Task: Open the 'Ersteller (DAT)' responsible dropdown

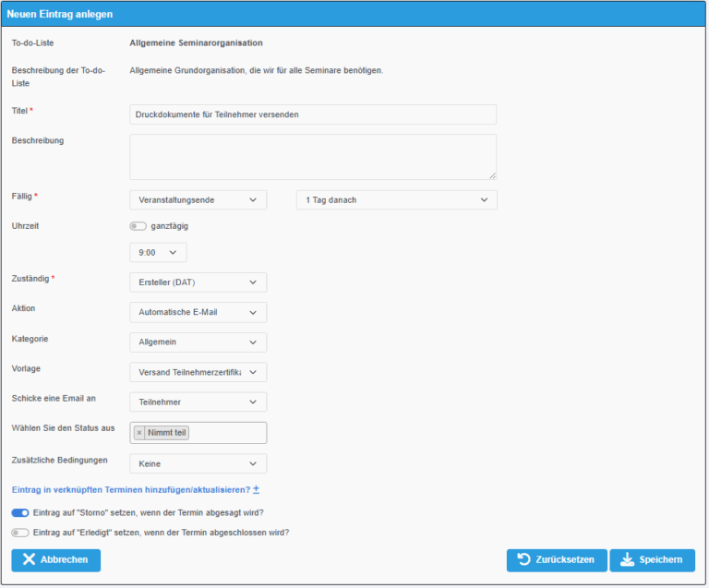Action: tap(198, 282)
